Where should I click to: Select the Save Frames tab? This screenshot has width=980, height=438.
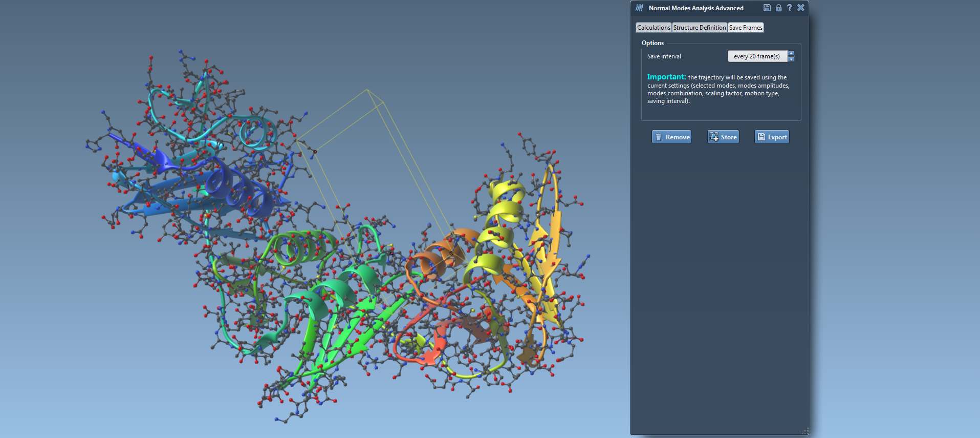coord(746,28)
